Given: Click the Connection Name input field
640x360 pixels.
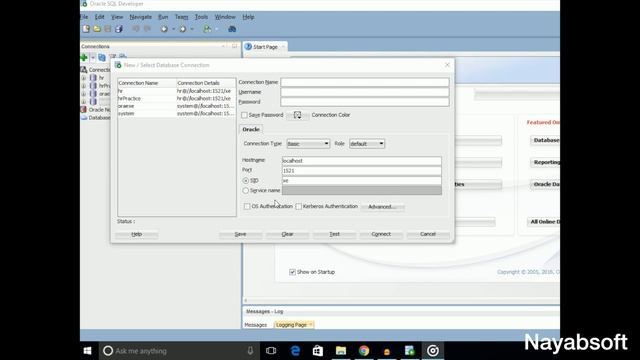Looking at the screenshot, I should pyautogui.click(x=365, y=82).
